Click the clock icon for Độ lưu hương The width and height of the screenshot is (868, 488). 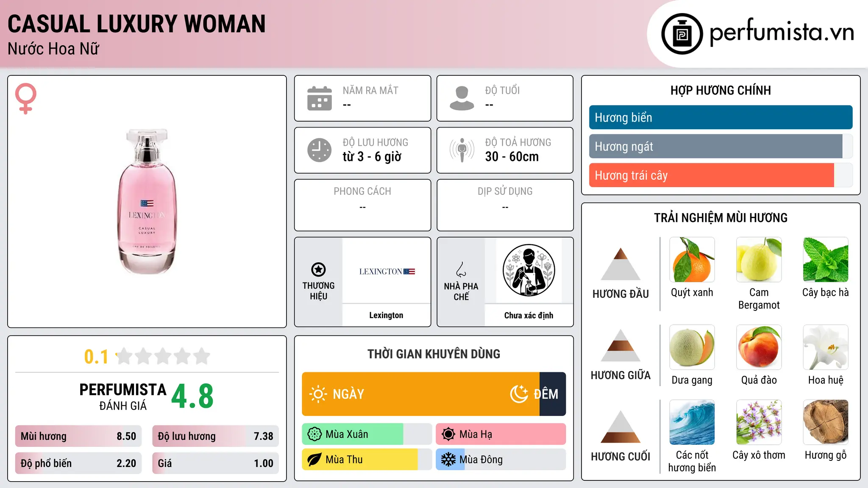coord(320,150)
